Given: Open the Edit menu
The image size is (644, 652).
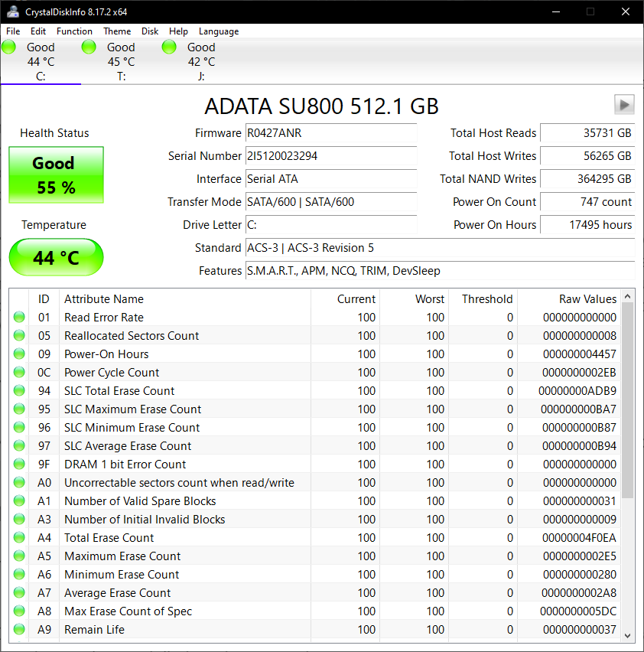Looking at the screenshot, I should 37,31.
